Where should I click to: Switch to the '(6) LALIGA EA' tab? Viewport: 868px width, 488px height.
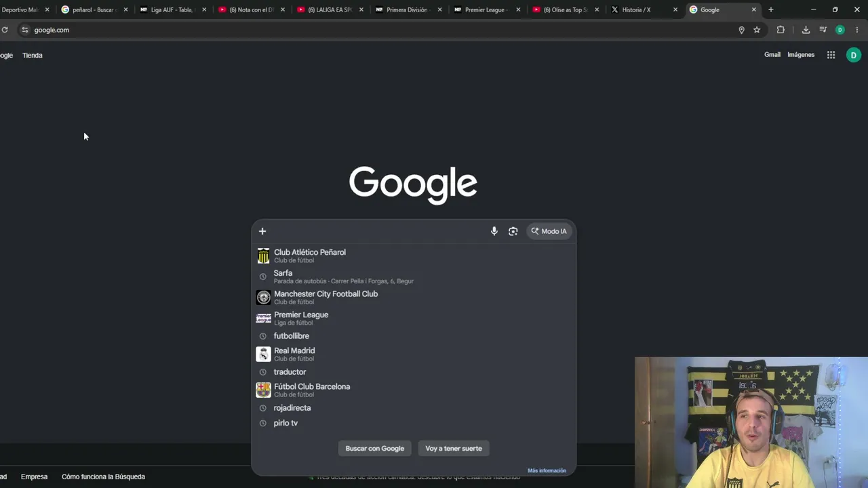pyautogui.click(x=330, y=9)
